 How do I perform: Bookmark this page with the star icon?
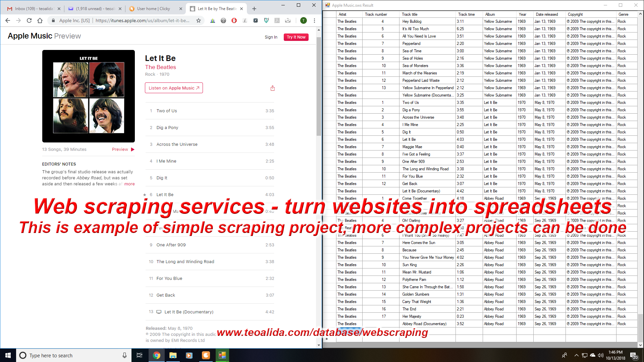[x=199, y=20]
